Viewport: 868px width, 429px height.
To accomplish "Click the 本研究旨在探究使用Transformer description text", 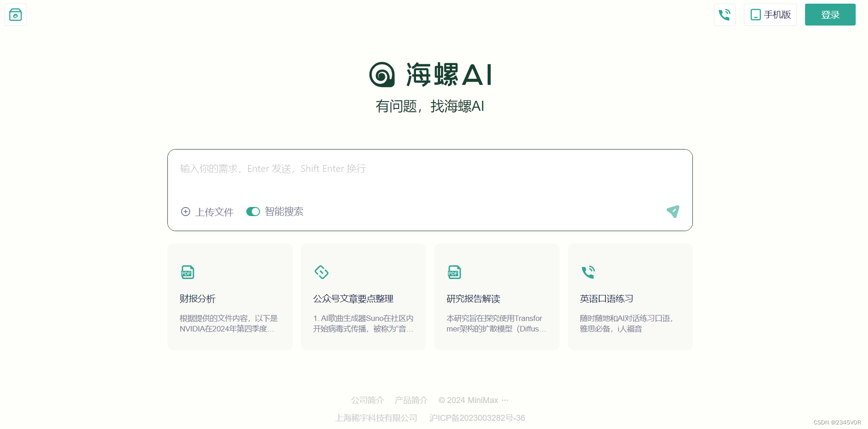I will (496, 323).
